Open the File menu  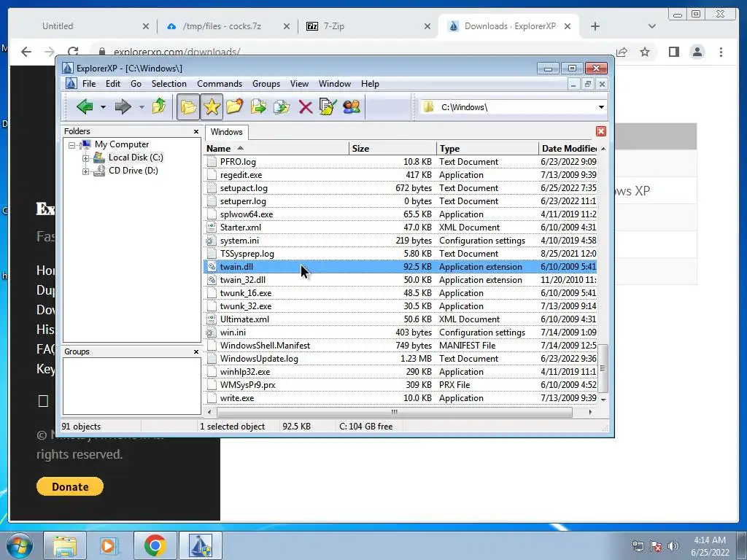click(x=88, y=84)
